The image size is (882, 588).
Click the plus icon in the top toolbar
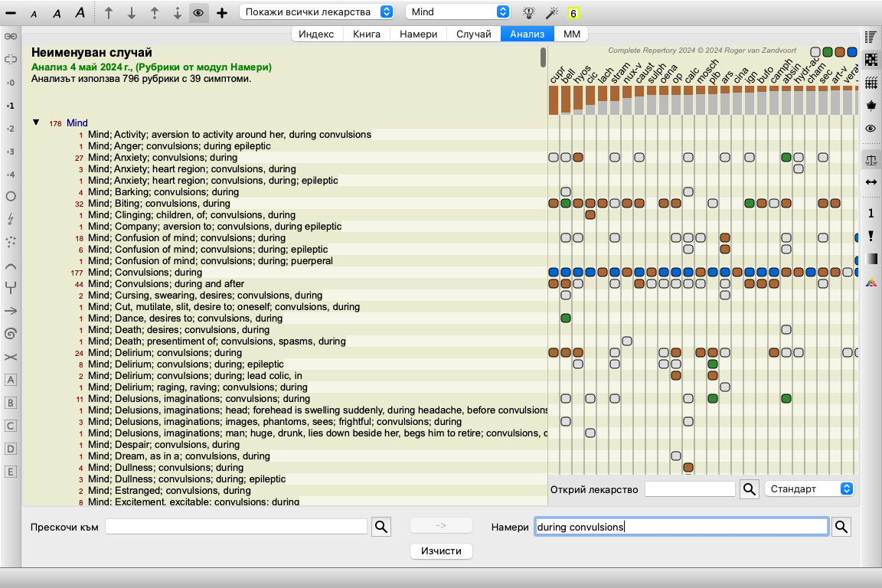[x=222, y=12]
